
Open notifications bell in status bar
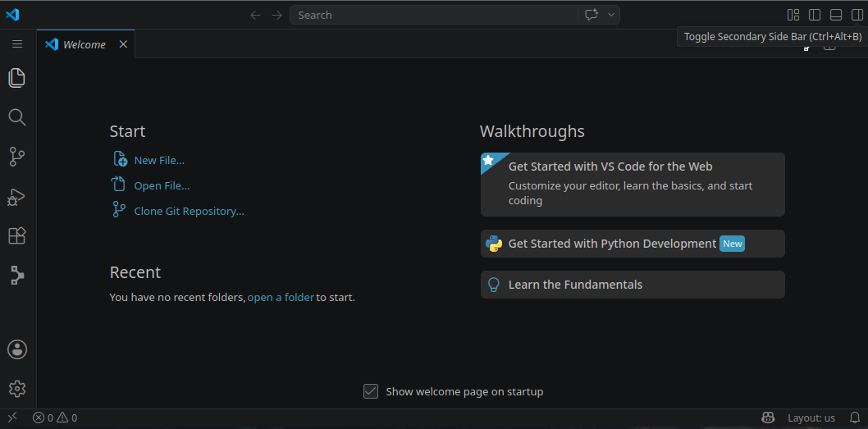(855, 418)
